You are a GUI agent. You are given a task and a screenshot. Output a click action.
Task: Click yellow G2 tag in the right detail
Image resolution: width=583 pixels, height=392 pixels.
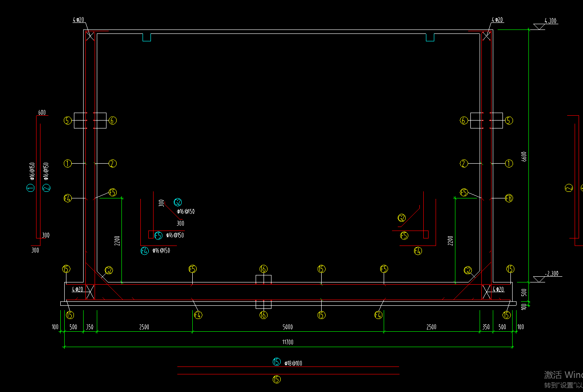pyautogui.click(x=402, y=218)
